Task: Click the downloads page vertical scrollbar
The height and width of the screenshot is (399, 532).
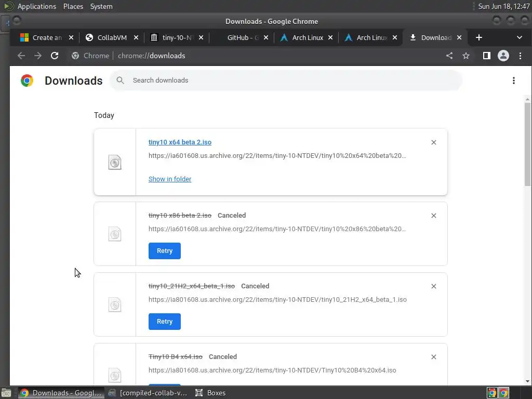Action: point(527,144)
